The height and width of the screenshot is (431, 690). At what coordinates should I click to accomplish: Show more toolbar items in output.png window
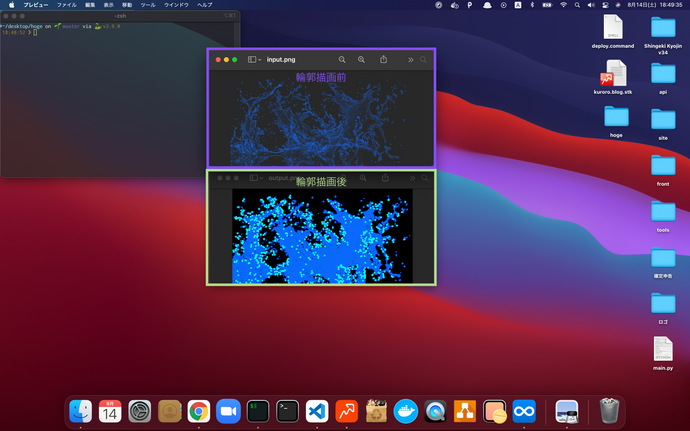[x=412, y=178]
